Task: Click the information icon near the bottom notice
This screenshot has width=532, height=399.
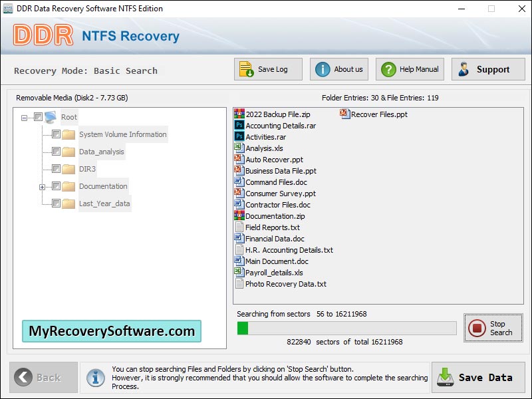Action: click(95, 377)
